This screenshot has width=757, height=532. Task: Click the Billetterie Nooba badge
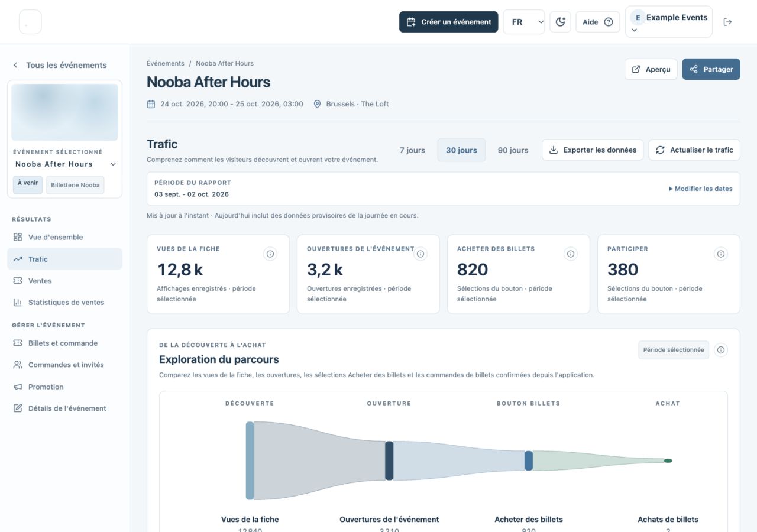(75, 185)
